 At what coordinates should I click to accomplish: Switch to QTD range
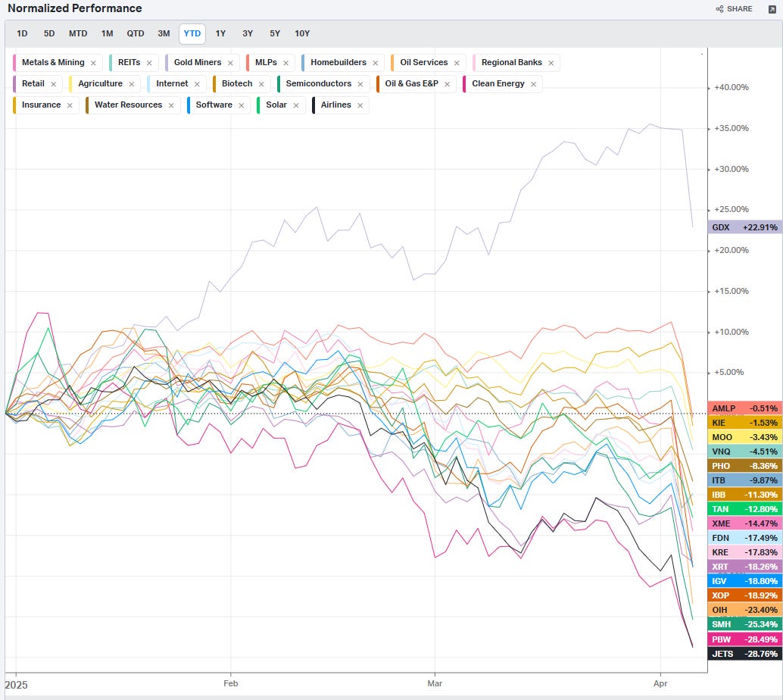tap(136, 33)
